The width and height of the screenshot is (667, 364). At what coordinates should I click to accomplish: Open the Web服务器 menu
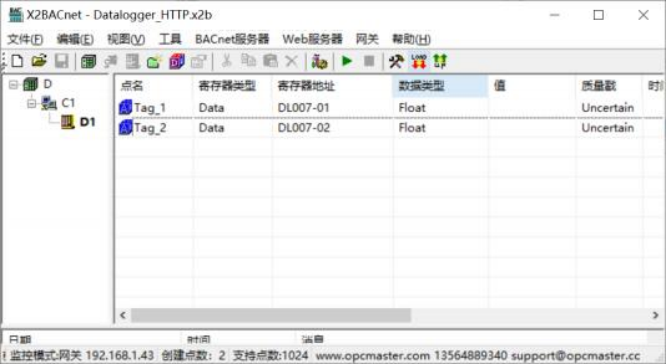point(313,39)
